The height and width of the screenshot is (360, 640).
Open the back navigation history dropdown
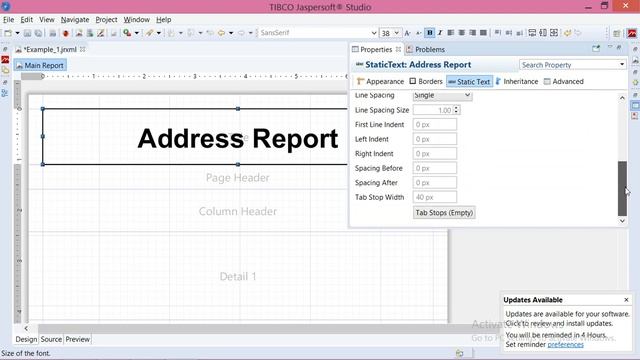[231, 33]
